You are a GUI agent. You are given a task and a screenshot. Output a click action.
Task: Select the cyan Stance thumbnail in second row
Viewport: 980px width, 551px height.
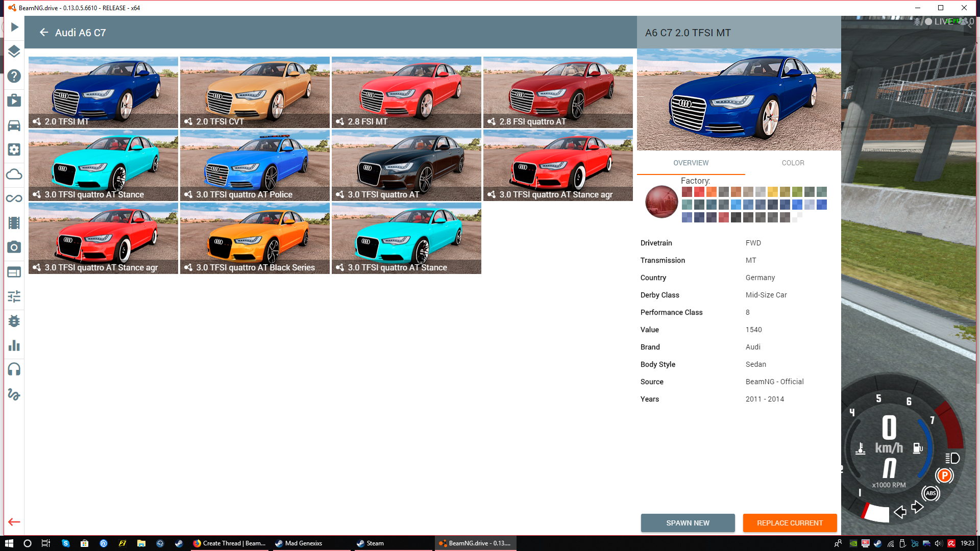[103, 165]
